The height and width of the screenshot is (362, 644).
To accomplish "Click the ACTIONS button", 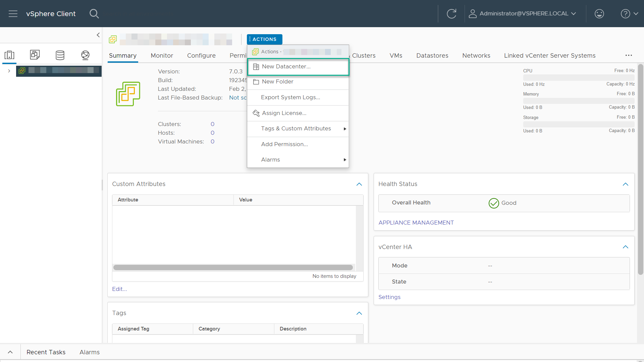I will [264, 39].
